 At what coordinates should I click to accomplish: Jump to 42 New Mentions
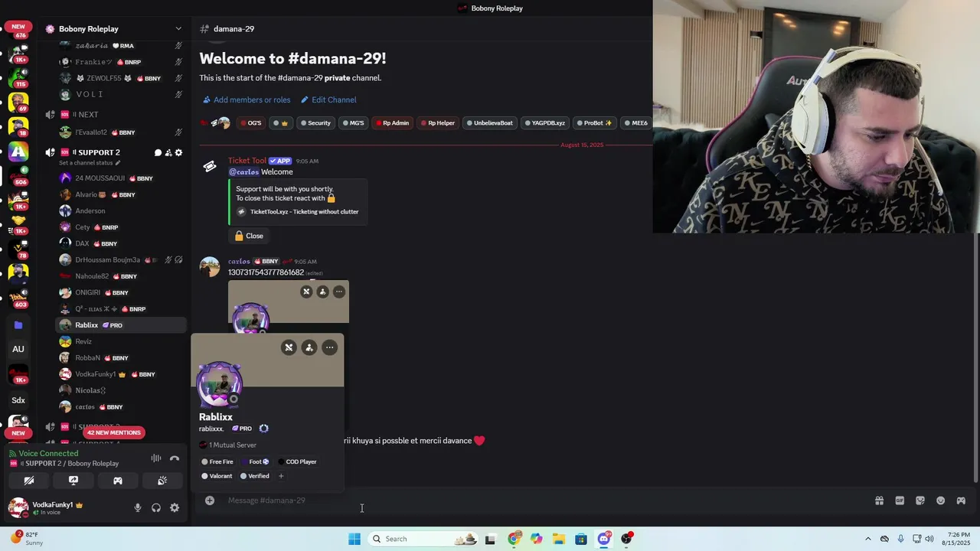click(x=113, y=432)
